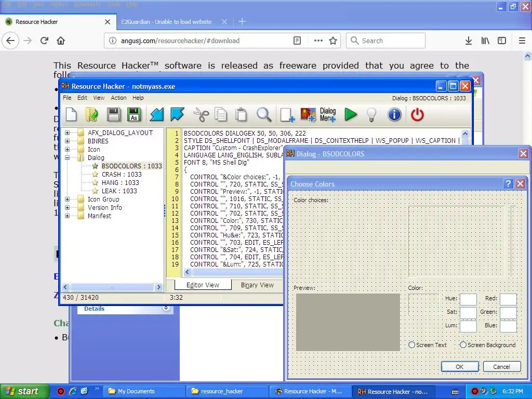Click the Firefox address bar URL
The width and height of the screenshot is (532, 399).
[180, 41]
